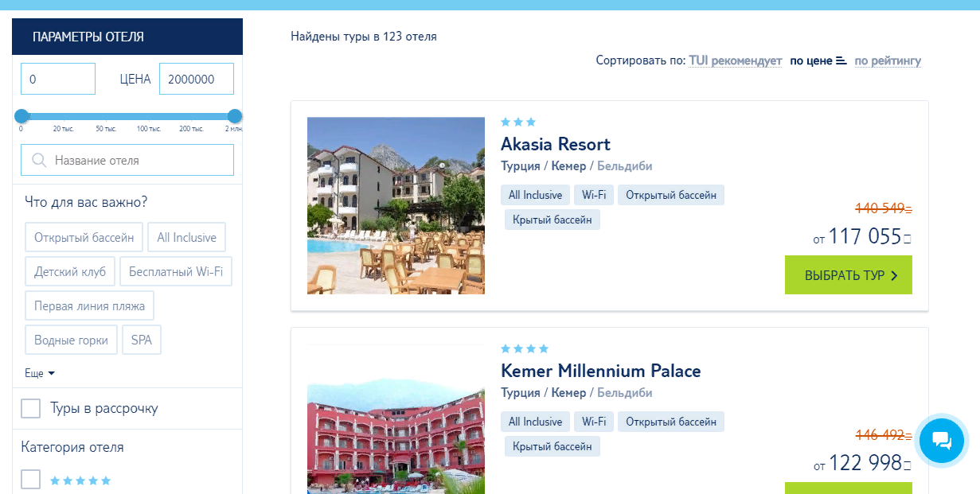Open the Kemer Millennium Palace title

click(x=601, y=371)
